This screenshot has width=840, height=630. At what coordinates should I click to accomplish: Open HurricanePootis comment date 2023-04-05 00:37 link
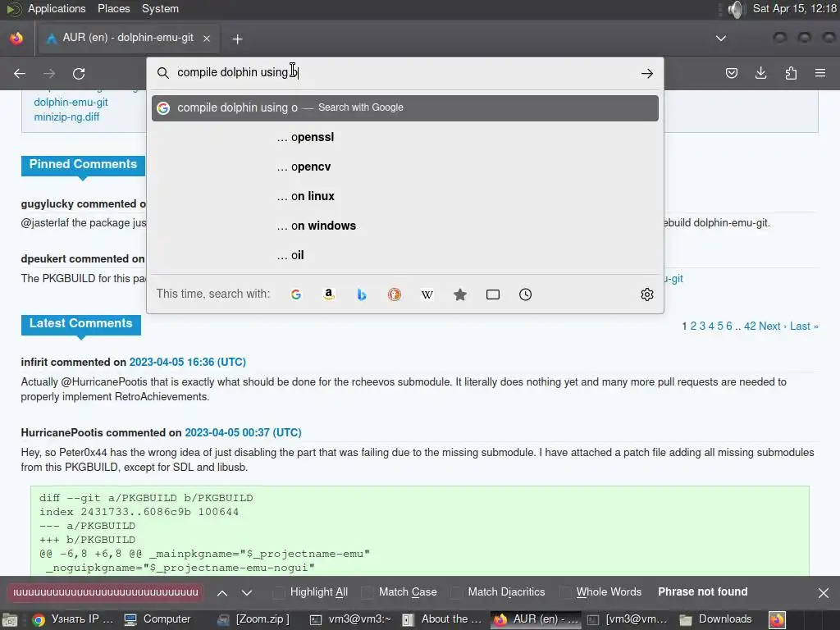click(243, 432)
